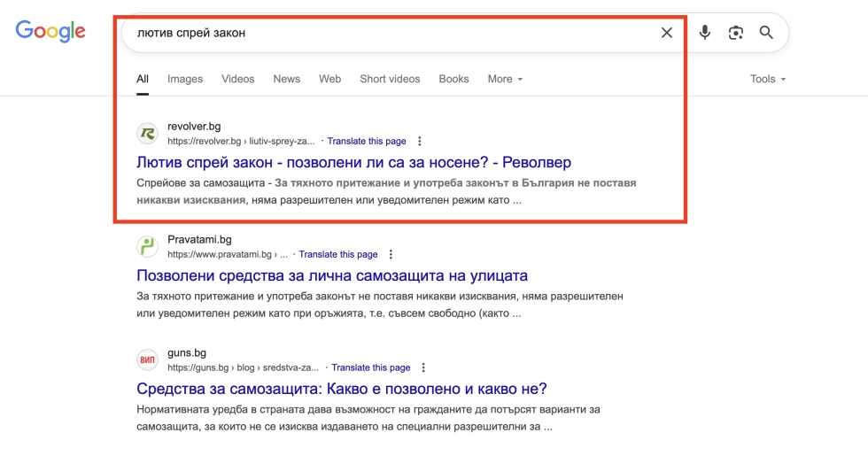The width and height of the screenshot is (868, 456).
Task: Click the revolver.bg site name
Action: [x=194, y=127]
